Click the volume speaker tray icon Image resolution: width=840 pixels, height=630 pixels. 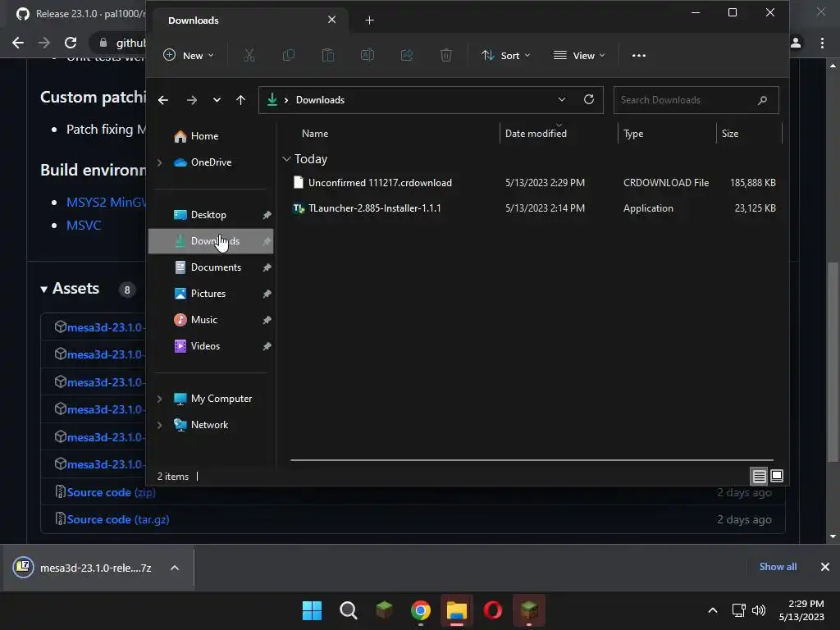click(x=759, y=610)
